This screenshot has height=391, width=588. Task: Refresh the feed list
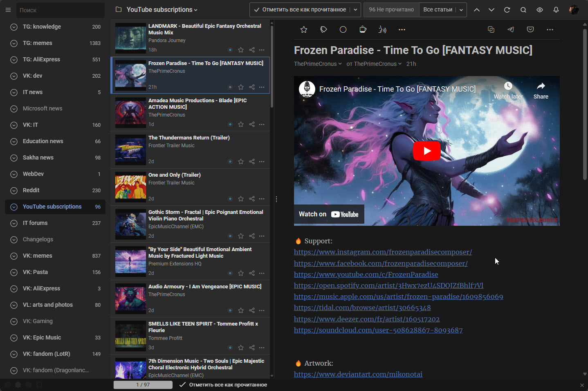[x=507, y=9]
